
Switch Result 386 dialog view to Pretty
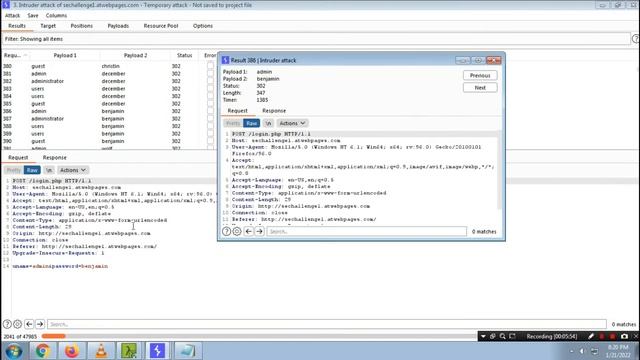coord(233,123)
